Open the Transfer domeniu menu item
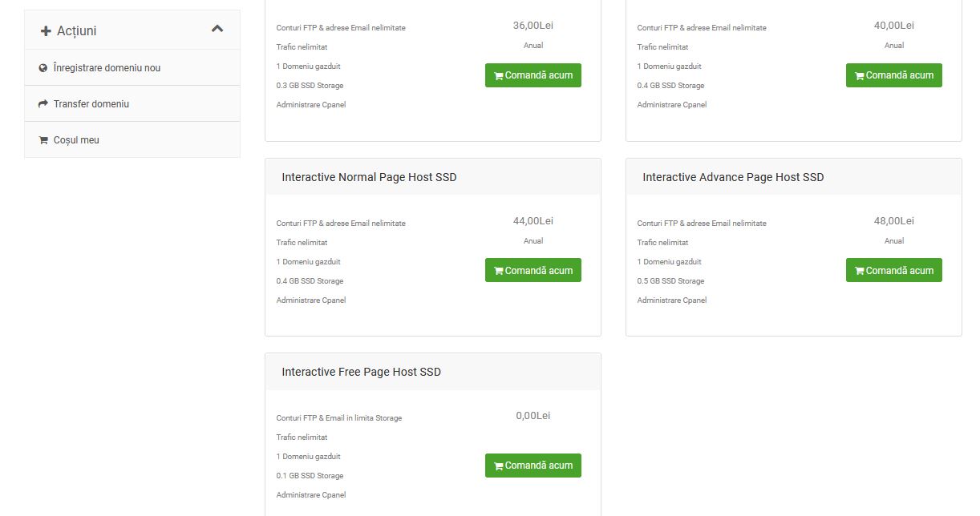 click(132, 104)
